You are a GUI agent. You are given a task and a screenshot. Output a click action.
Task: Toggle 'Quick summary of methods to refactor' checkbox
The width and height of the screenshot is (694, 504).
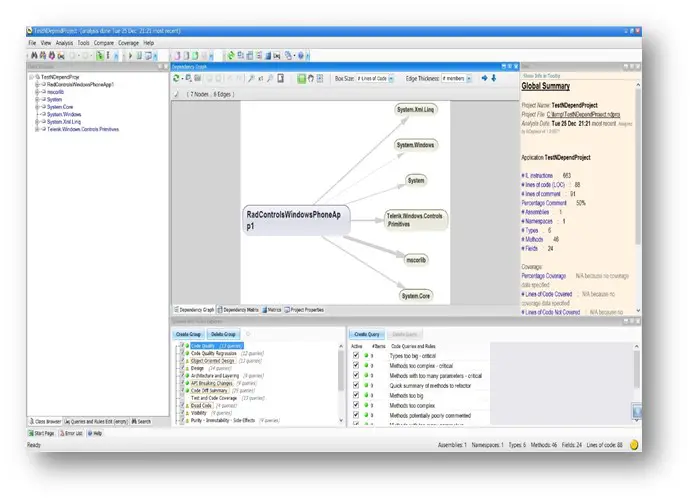click(356, 385)
